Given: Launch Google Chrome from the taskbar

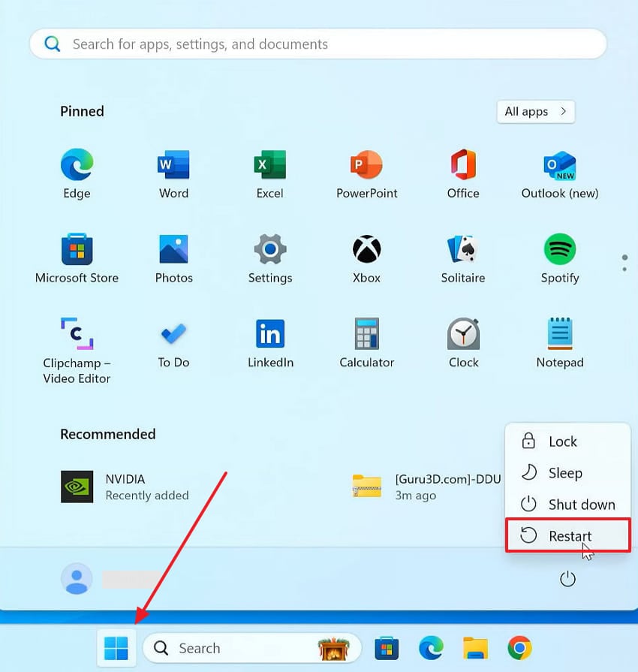Looking at the screenshot, I should (x=519, y=648).
